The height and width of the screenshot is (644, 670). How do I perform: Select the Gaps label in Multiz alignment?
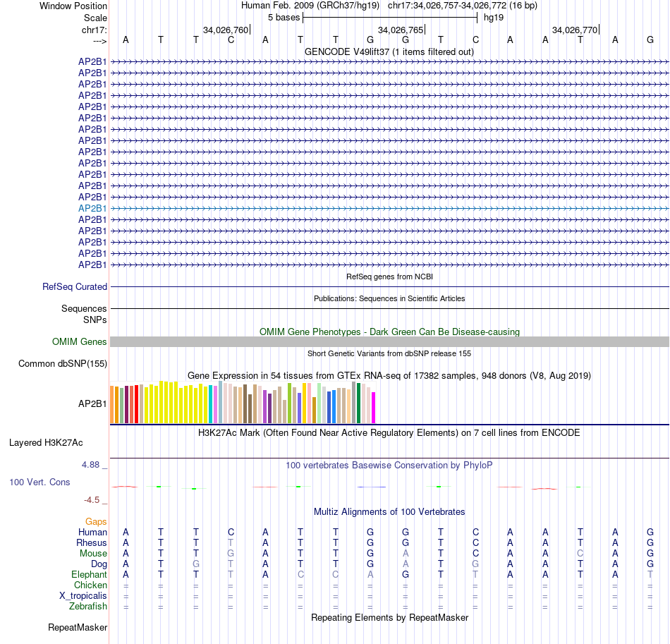tap(96, 521)
